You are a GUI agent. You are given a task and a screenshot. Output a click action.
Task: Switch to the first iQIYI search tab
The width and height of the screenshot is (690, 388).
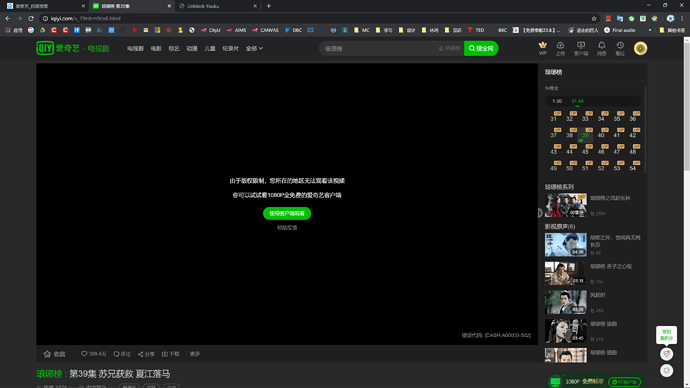coord(46,6)
